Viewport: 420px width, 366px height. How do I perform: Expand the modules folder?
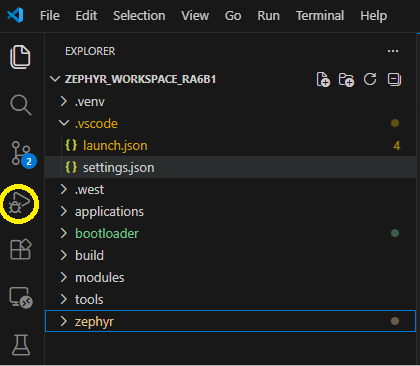(64, 277)
